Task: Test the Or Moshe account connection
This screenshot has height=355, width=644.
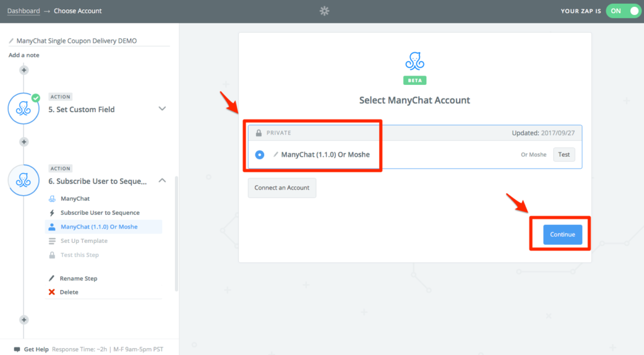Action: pos(564,154)
